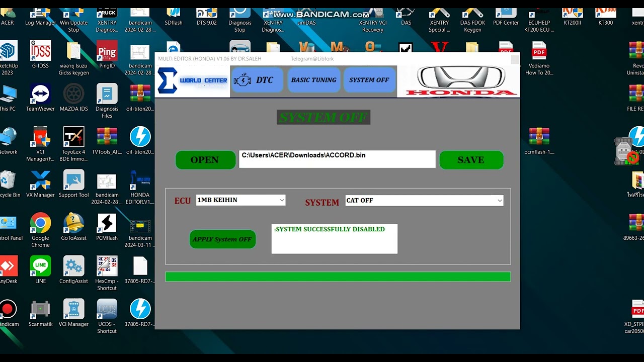Click the green SAVE button
The height and width of the screenshot is (362, 644).
tap(471, 160)
